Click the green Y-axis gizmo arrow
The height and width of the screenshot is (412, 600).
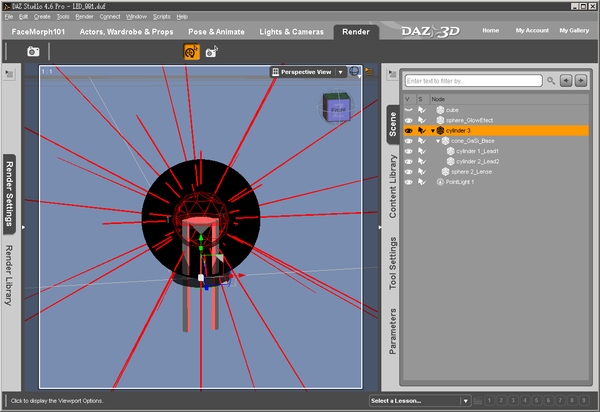click(201, 238)
